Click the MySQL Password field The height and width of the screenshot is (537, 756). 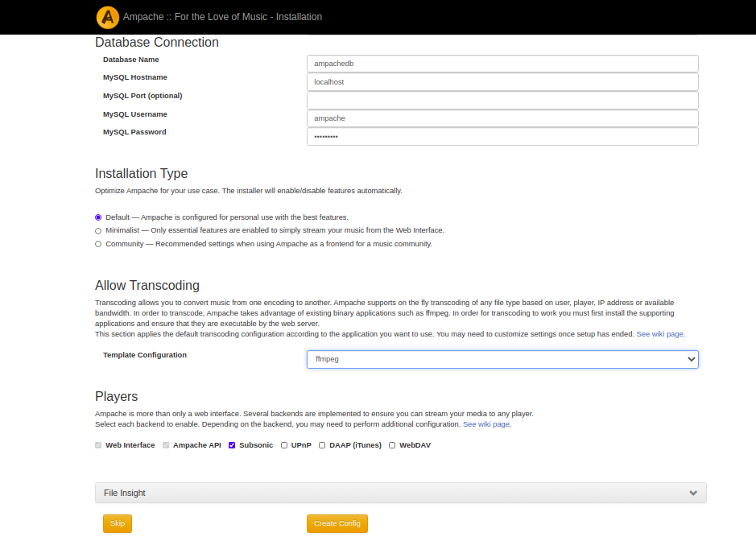pyautogui.click(x=502, y=136)
